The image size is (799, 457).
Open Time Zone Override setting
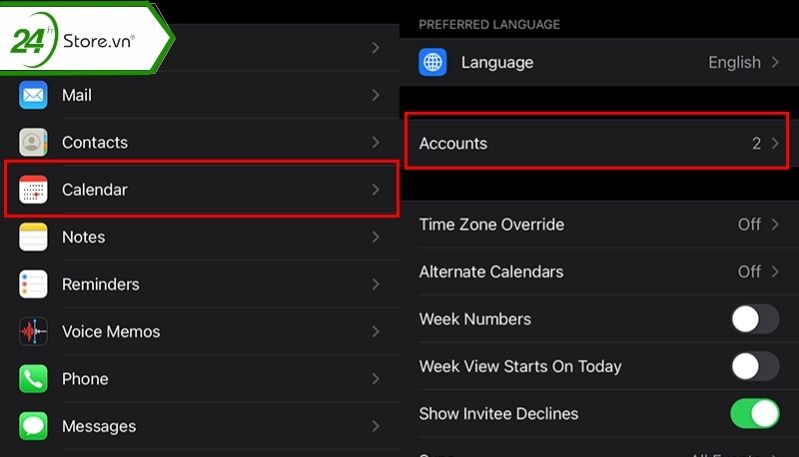click(599, 225)
